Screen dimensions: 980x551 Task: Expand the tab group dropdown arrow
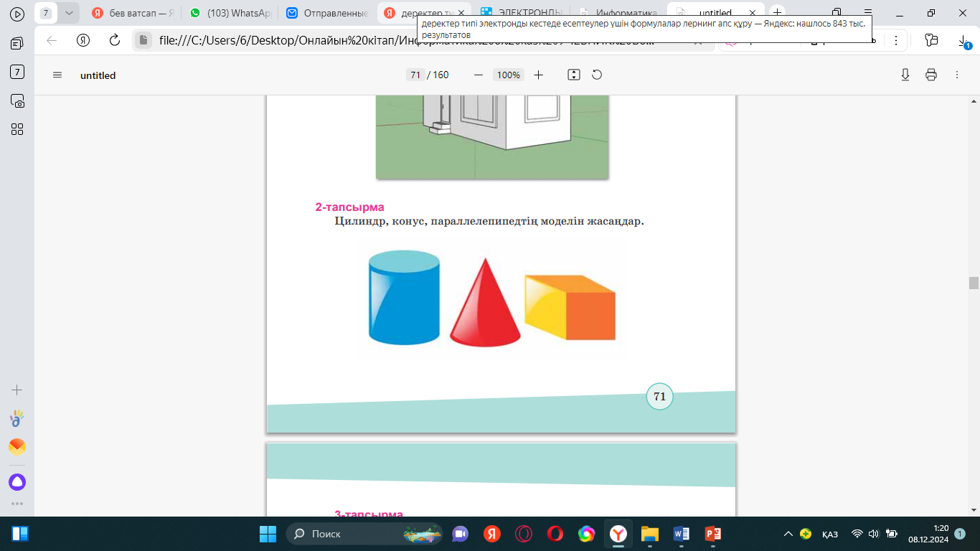click(68, 13)
